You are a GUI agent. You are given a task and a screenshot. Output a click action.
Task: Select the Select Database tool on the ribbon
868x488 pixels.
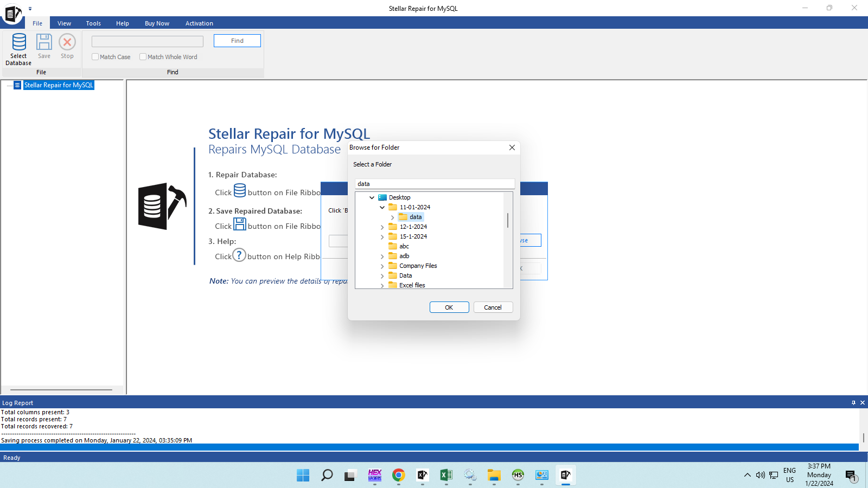18,49
